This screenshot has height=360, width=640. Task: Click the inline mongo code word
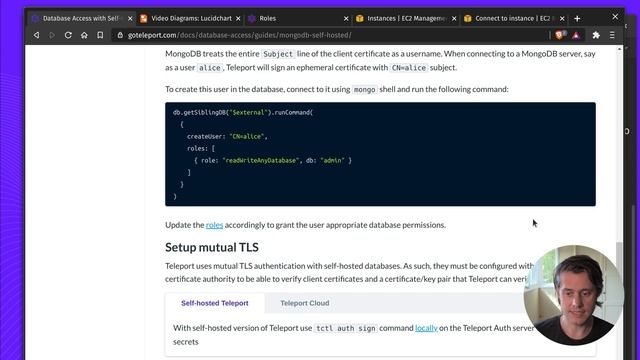pyautogui.click(x=364, y=89)
